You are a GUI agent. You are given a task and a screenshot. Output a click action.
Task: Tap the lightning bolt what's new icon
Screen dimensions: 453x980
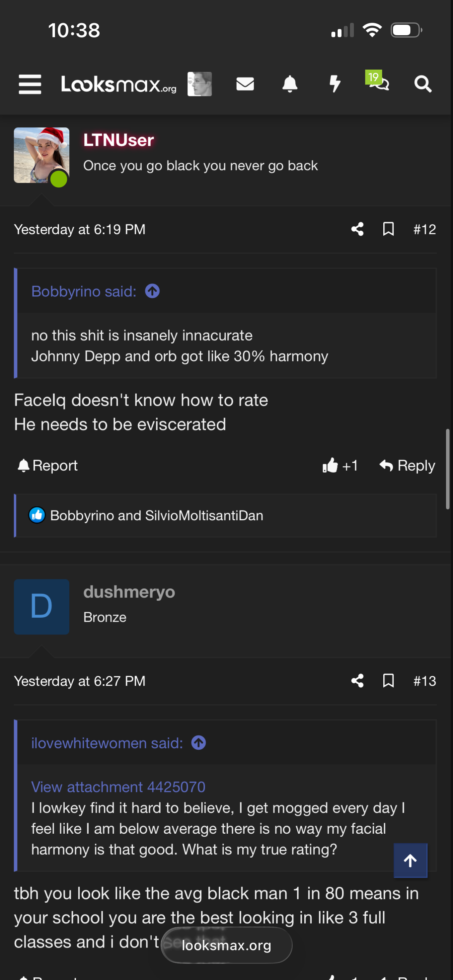[x=335, y=84]
